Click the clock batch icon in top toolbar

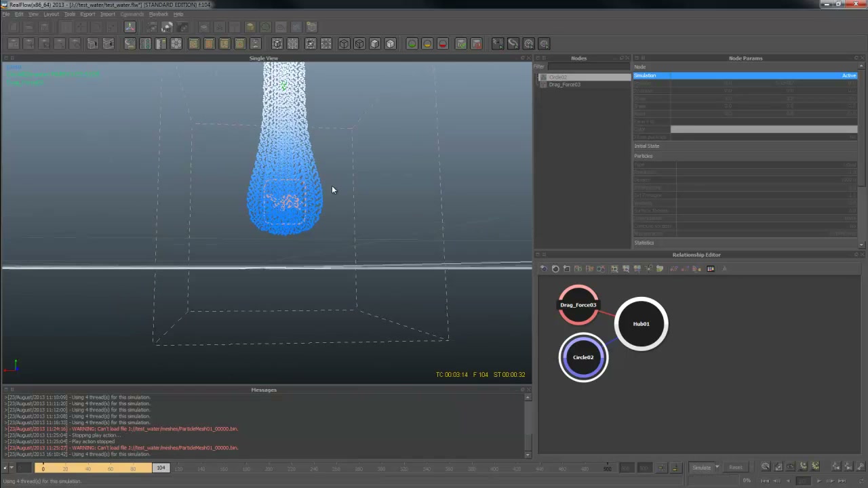pyautogui.click(x=529, y=44)
